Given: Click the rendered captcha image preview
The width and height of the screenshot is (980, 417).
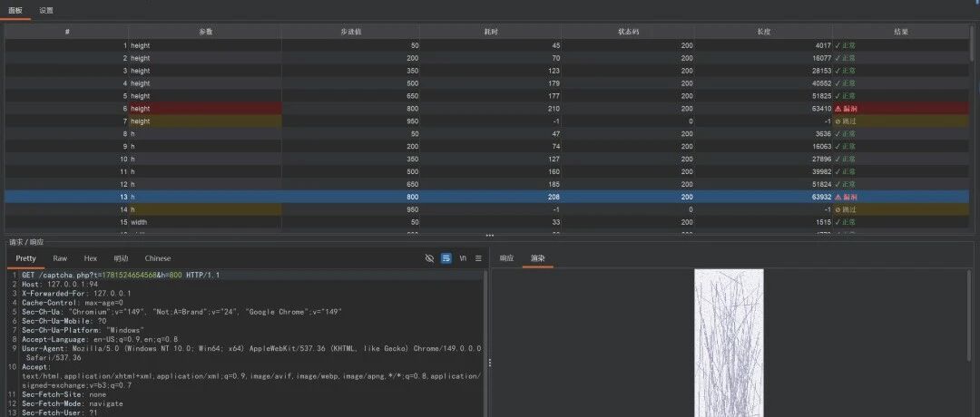Looking at the screenshot, I should click(729, 343).
